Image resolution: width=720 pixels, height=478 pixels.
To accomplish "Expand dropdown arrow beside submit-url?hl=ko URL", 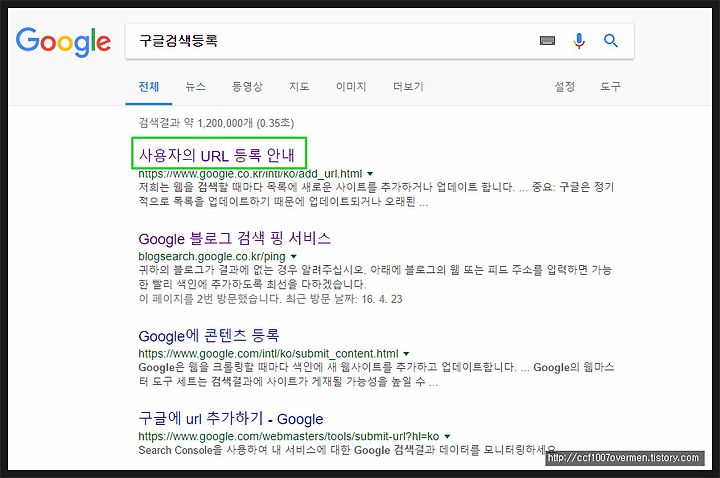I will (x=447, y=436).
